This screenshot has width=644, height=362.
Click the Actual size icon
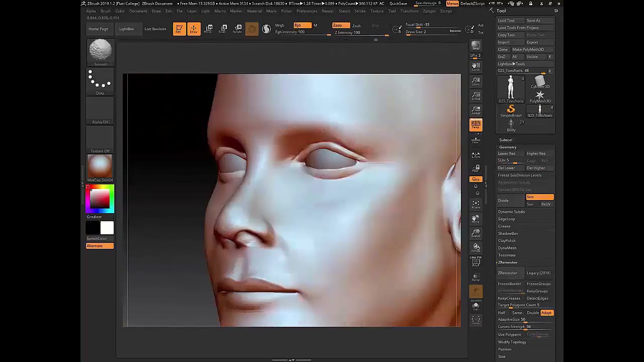pyautogui.click(x=475, y=96)
